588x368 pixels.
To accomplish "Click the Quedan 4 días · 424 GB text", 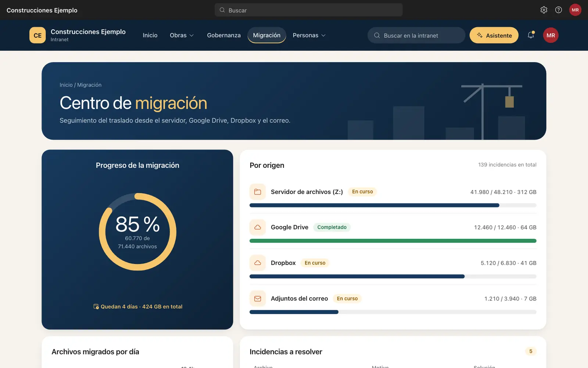I will click(141, 307).
